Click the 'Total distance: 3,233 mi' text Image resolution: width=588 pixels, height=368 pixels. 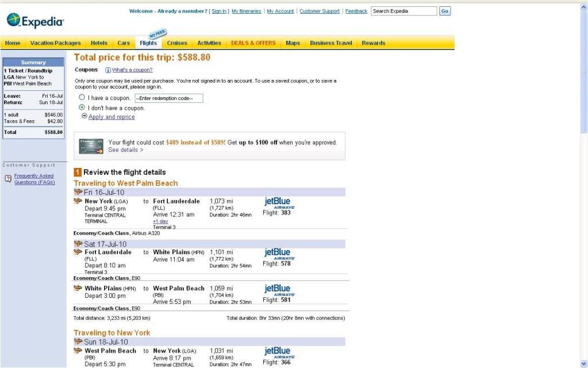pyautogui.click(x=112, y=318)
